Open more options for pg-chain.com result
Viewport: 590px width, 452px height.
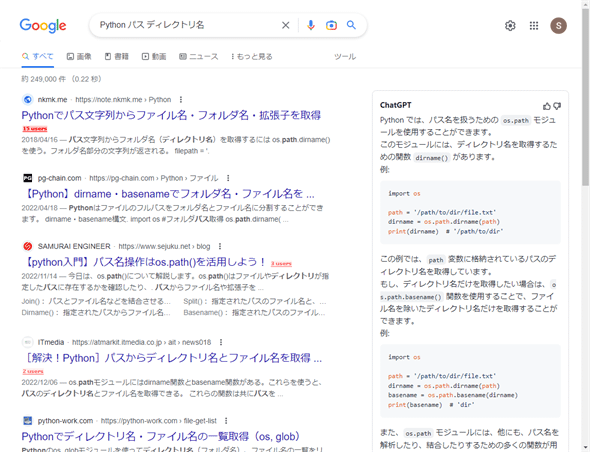(x=228, y=178)
